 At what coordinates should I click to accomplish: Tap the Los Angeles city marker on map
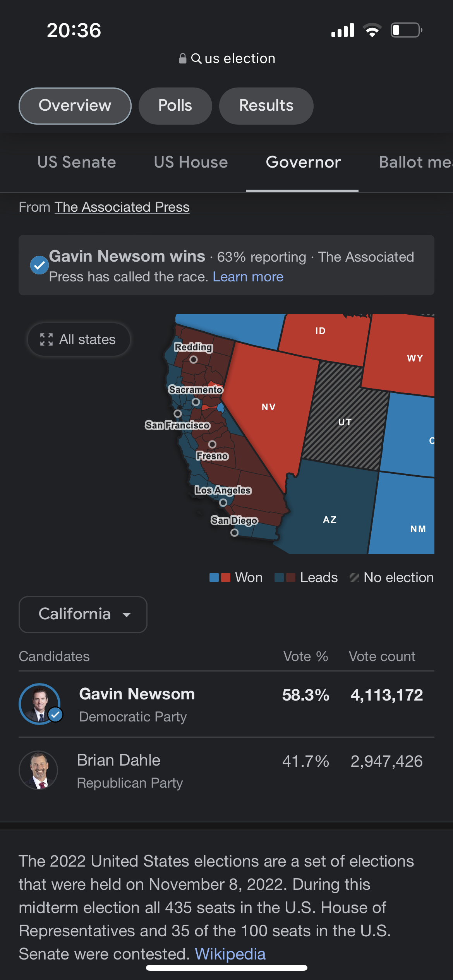pyautogui.click(x=223, y=502)
